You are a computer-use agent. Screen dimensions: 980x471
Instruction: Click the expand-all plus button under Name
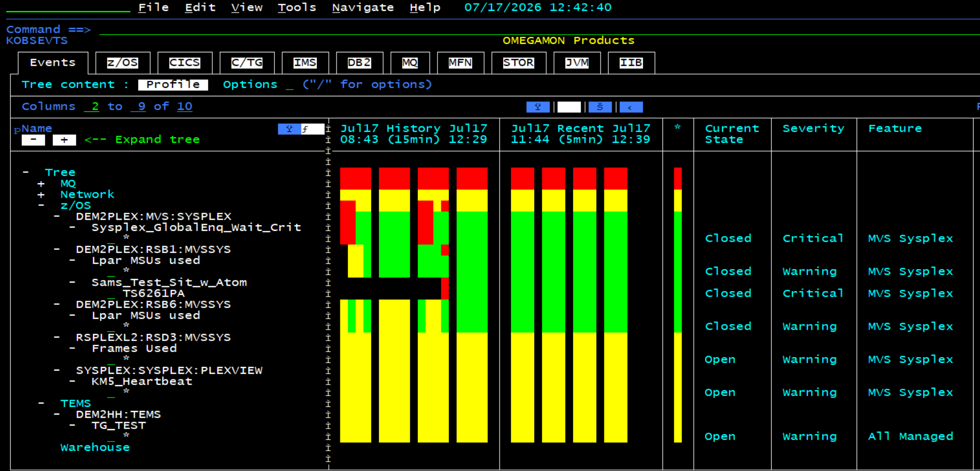pos(64,140)
